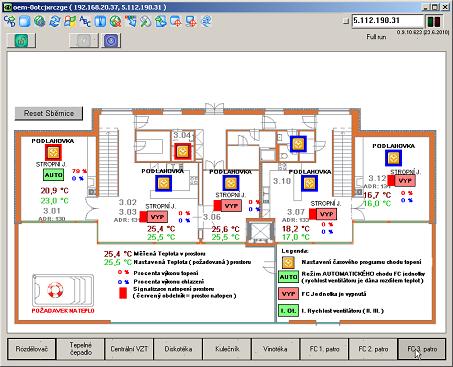Toggle the VYP ceiling unit in room 3.12
The height and width of the screenshot is (367, 453).
pos(405,181)
